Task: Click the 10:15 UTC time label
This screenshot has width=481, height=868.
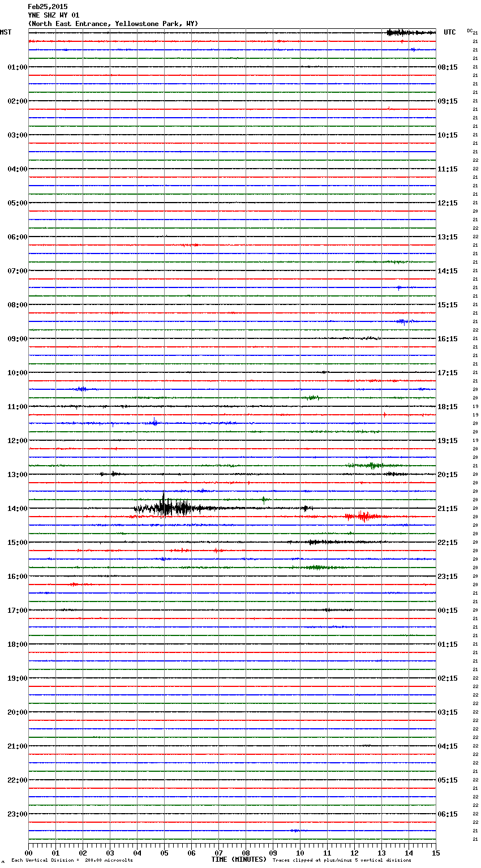Action: (448, 135)
